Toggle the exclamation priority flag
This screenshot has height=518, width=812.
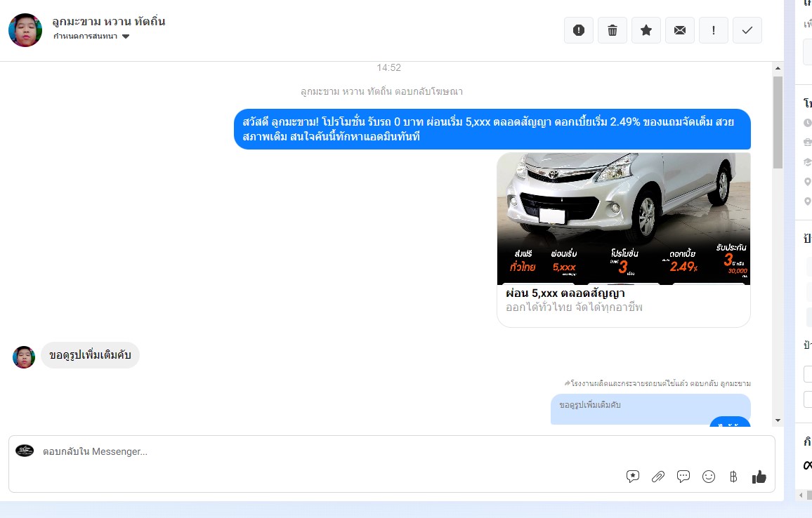pos(714,30)
